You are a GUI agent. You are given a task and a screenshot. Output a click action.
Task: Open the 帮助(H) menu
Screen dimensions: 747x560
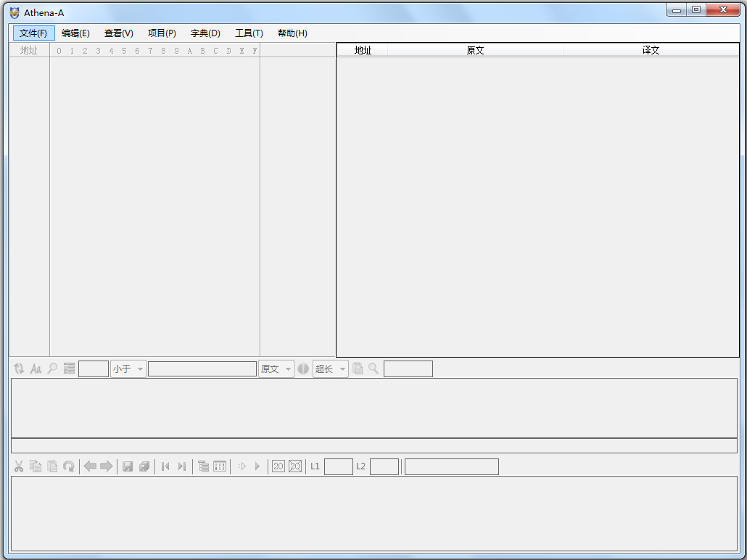292,33
